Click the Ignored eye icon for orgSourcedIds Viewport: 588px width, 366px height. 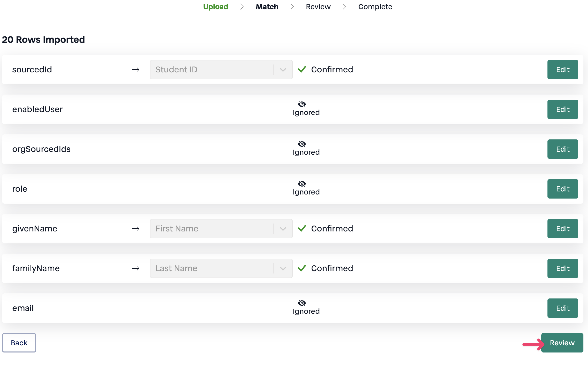(302, 144)
